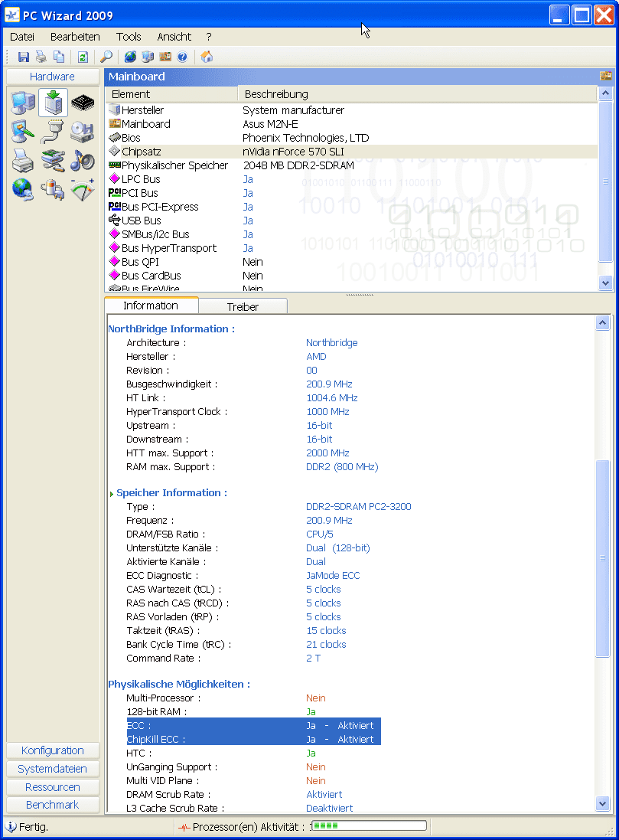Click the green Refresh toolbar icon

point(83,57)
